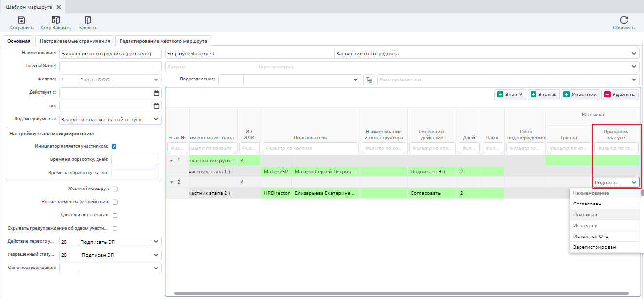Select Зарегистрирован from the status list
The width and height of the screenshot is (644, 300).
click(x=595, y=247)
